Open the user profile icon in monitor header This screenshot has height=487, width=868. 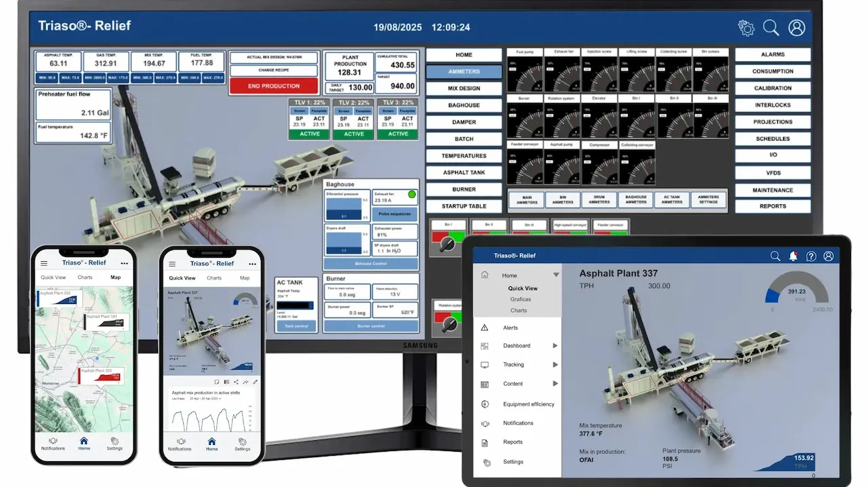797,28
